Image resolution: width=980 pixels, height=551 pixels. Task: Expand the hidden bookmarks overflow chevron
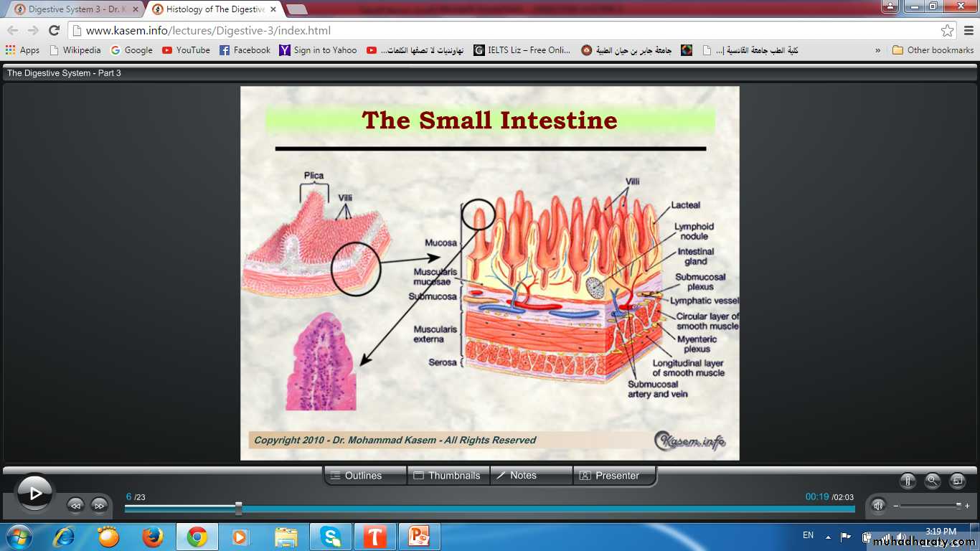tap(878, 50)
